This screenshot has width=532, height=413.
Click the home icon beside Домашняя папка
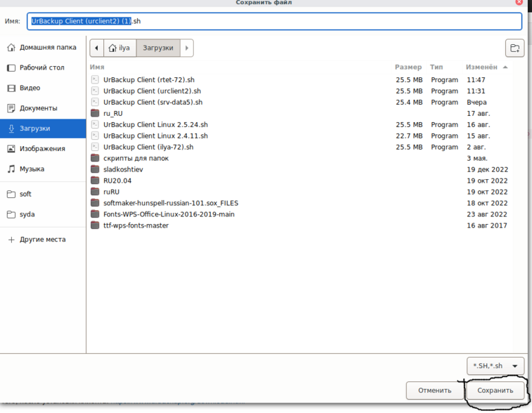11,47
